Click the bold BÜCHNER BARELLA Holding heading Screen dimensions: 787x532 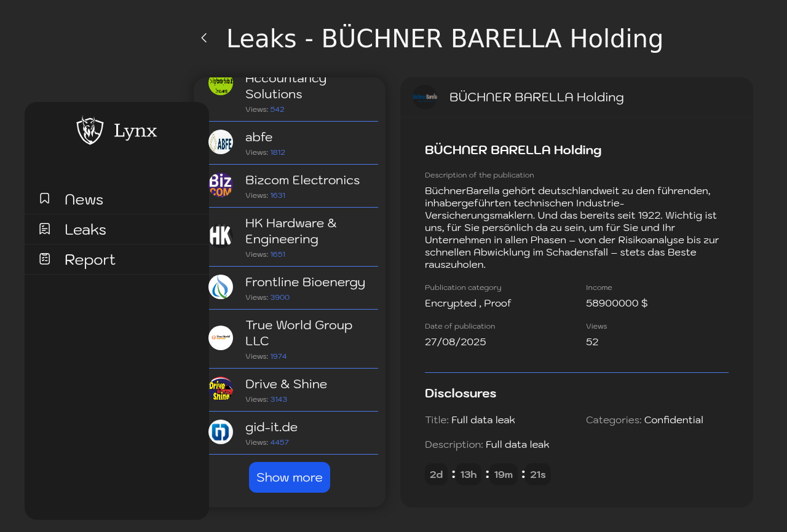point(513,150)
